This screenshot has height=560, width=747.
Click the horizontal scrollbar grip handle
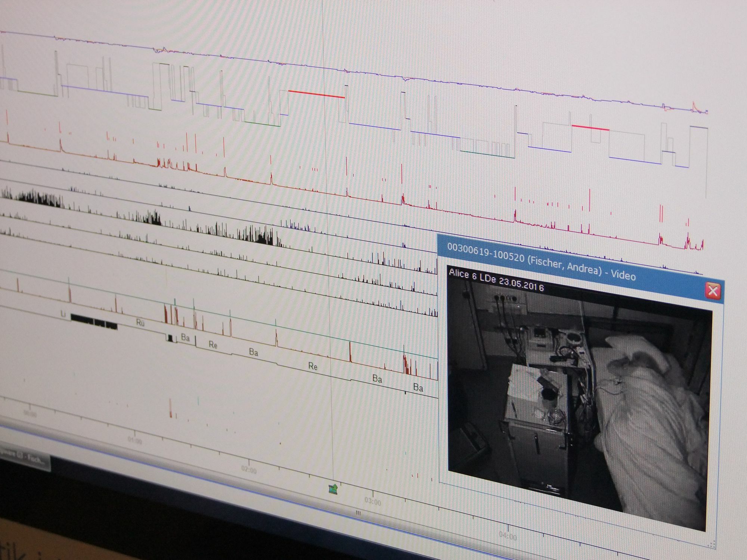point(358,513)
